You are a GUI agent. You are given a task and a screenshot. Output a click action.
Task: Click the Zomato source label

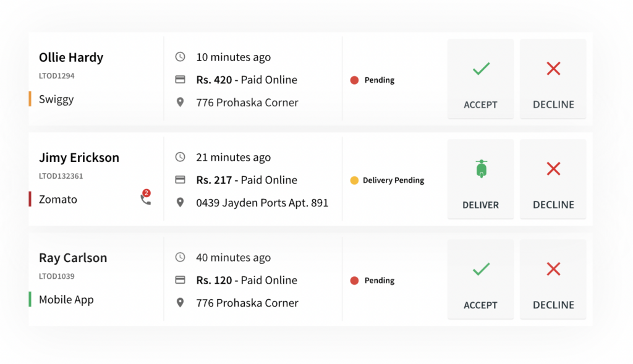(57, 200)
